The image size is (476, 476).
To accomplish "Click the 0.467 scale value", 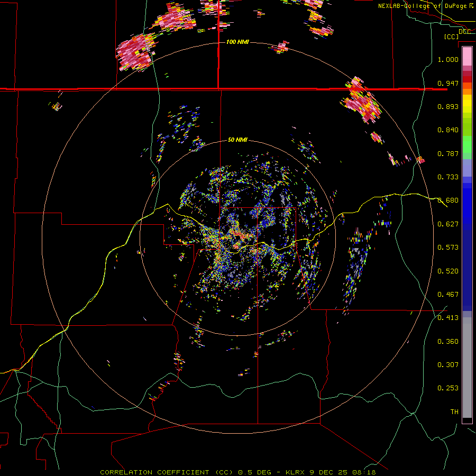I will (448, 295).
